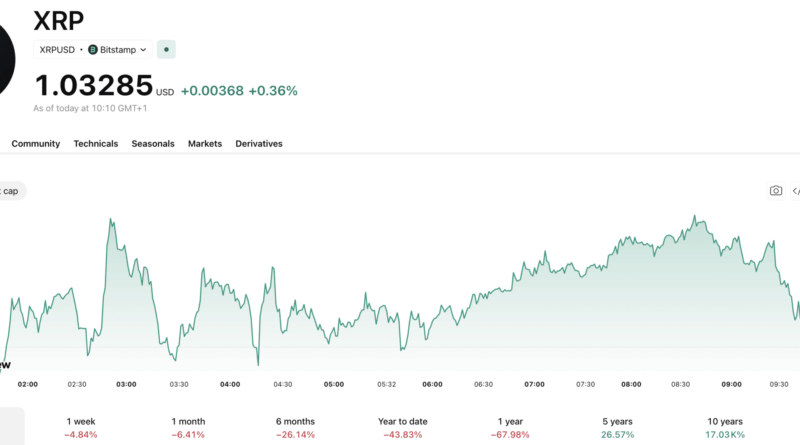Select the 5 years performance range
The height and width of the screenshot is (445, 800).
(617, 428)
